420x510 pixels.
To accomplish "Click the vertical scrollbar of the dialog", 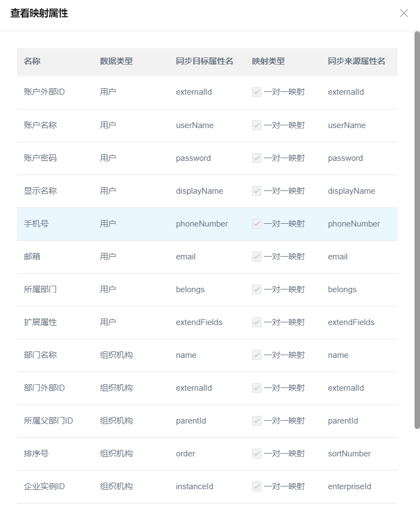I will (417, 230).
